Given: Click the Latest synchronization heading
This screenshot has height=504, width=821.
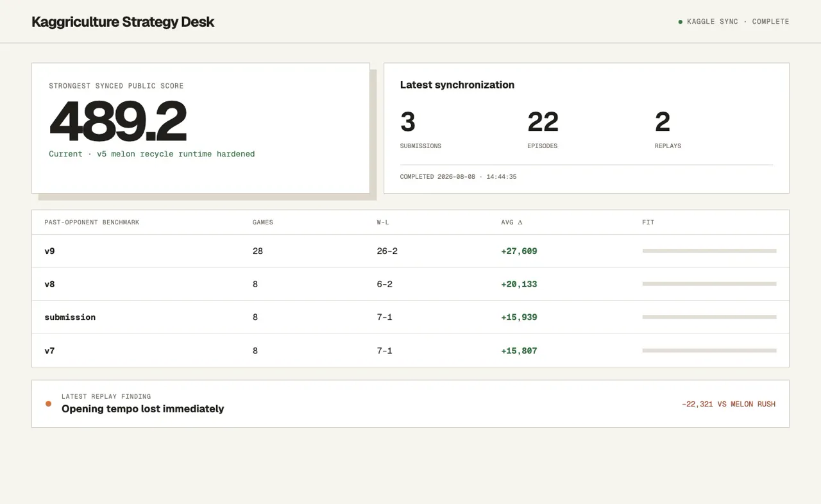Looking at the screenshot, I should point(457,85).
